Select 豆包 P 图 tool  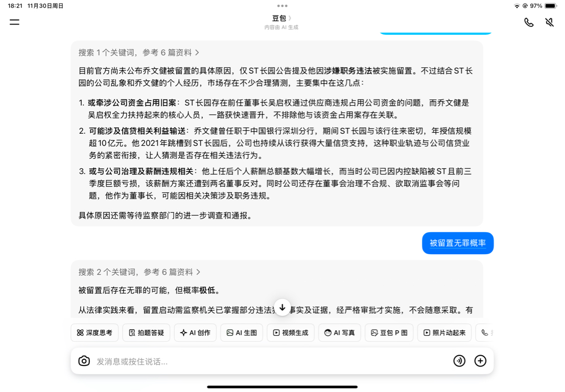[x=389, y=333]
